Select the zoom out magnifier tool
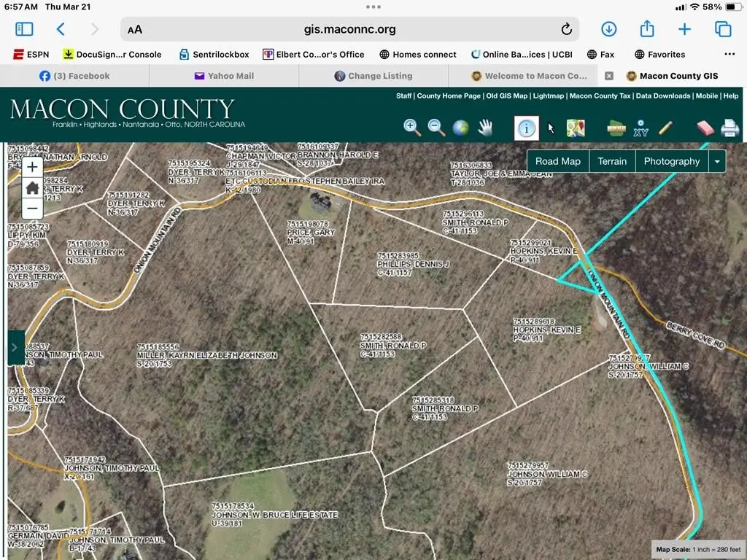Viewport: 747px width, 560px height. [x=436, y=128]
